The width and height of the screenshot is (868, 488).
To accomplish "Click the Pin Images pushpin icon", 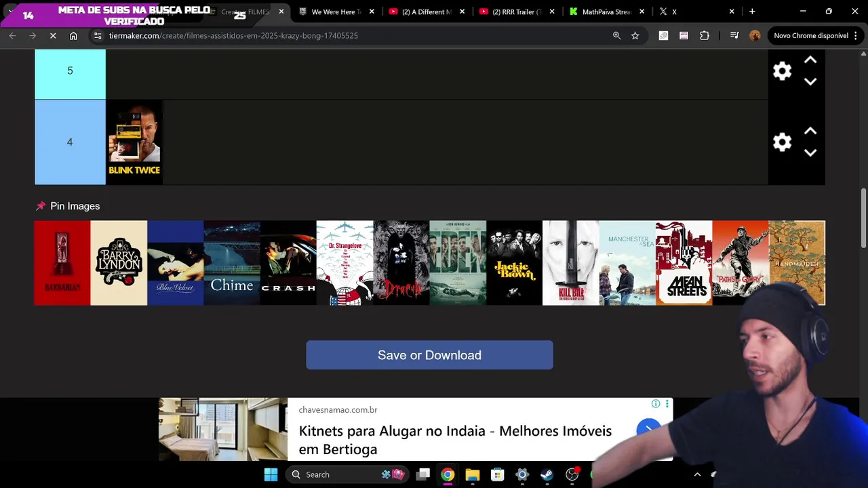I will [41, 206].
